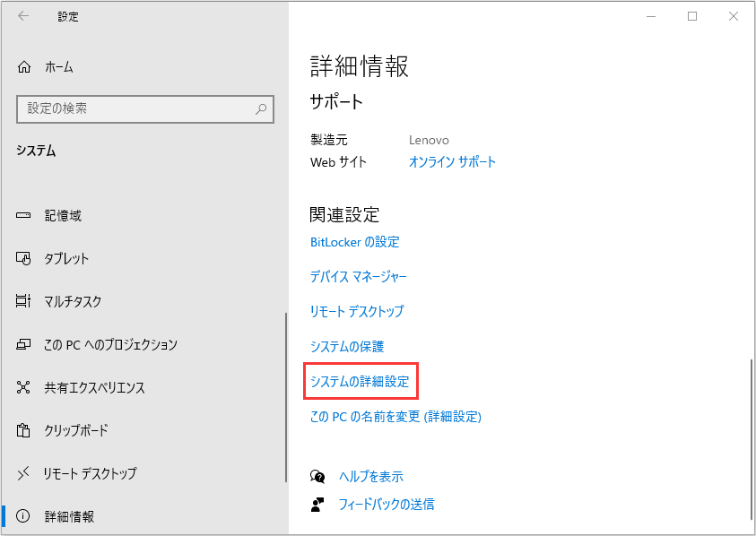Click the フィードバックの送信 feedback icon
The image size is (756, 536).
tap(318, 504)
